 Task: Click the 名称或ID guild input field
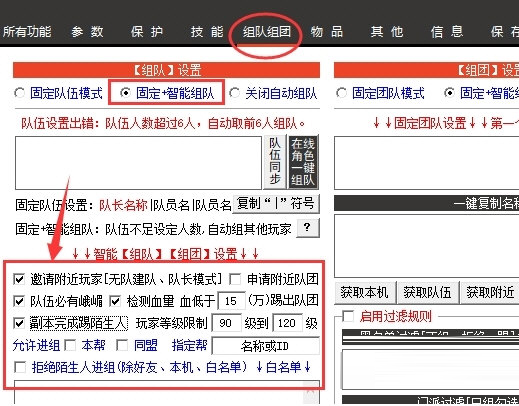pos(266,346)
